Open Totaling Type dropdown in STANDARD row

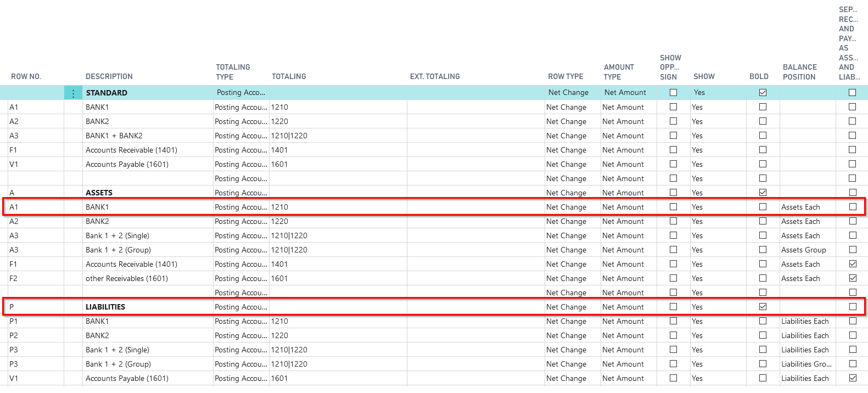pos(241,93)
